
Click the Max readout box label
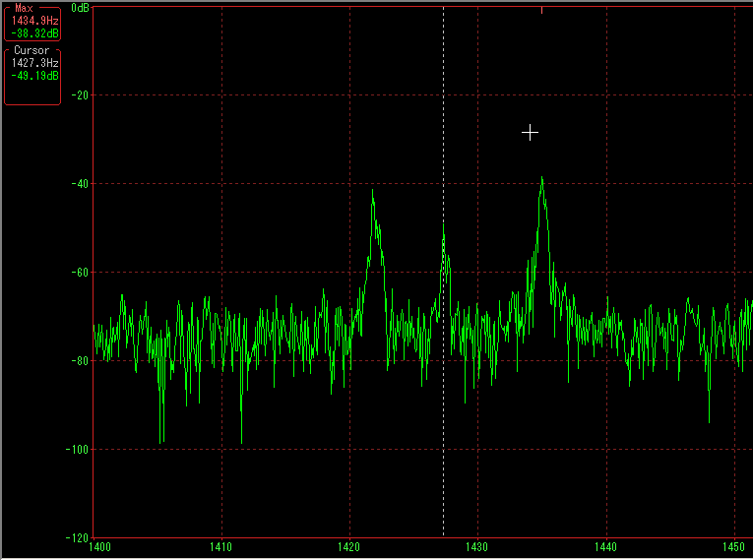coord(24,8)
